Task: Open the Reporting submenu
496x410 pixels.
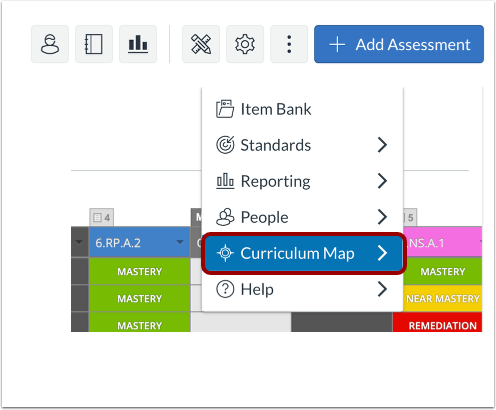Action: (302, 181)
